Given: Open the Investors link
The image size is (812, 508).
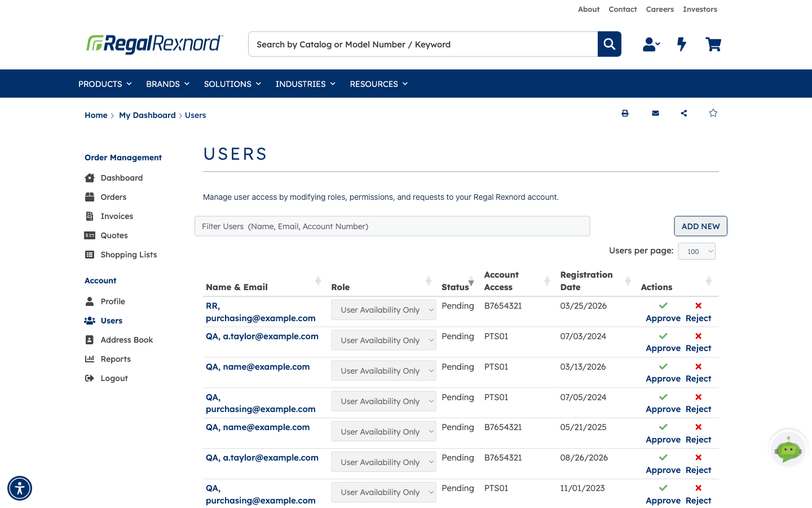Looking at the screenshot, I should click(700, 9).
